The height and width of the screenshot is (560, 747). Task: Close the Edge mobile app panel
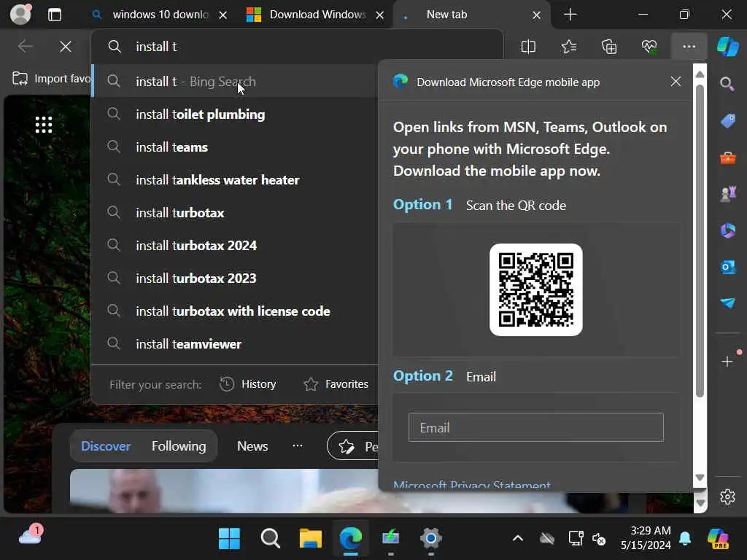(676, 82)
